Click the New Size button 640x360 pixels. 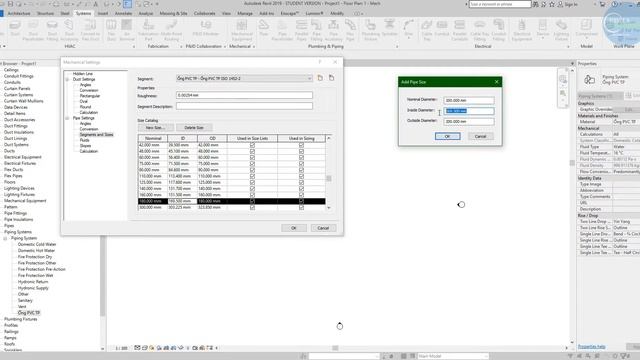[156, 128]
